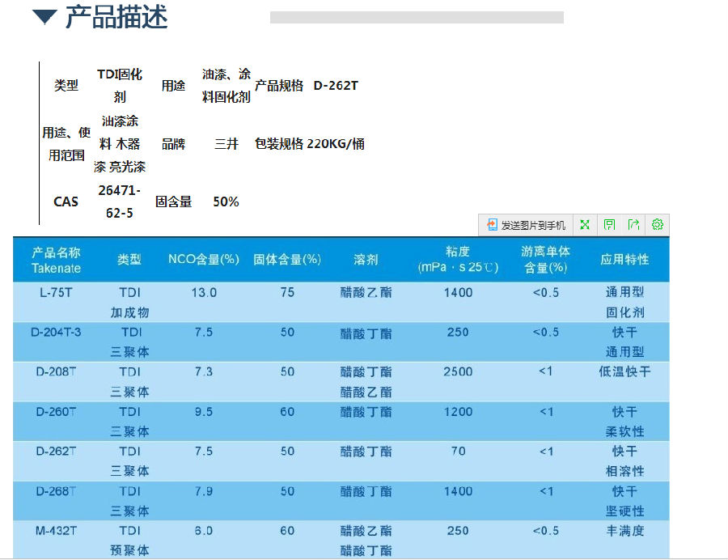Click the 应用特性 column header
This screenshot has height=560, width=728.
tap(624, 260)
